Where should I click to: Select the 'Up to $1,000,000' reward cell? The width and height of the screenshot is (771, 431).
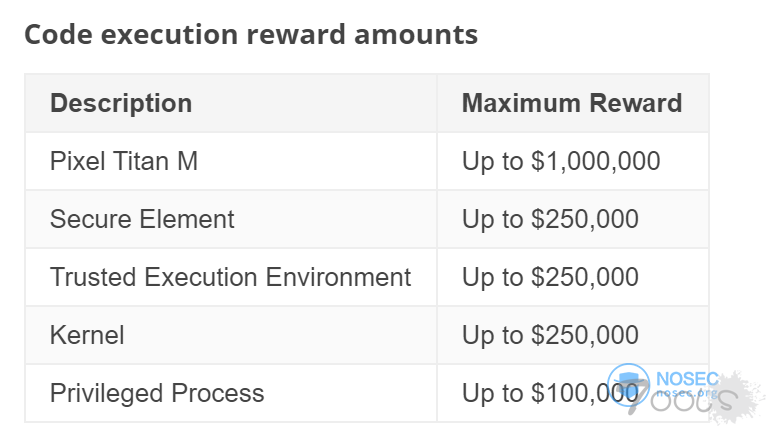pyautogui.click(x=561, y=161)
